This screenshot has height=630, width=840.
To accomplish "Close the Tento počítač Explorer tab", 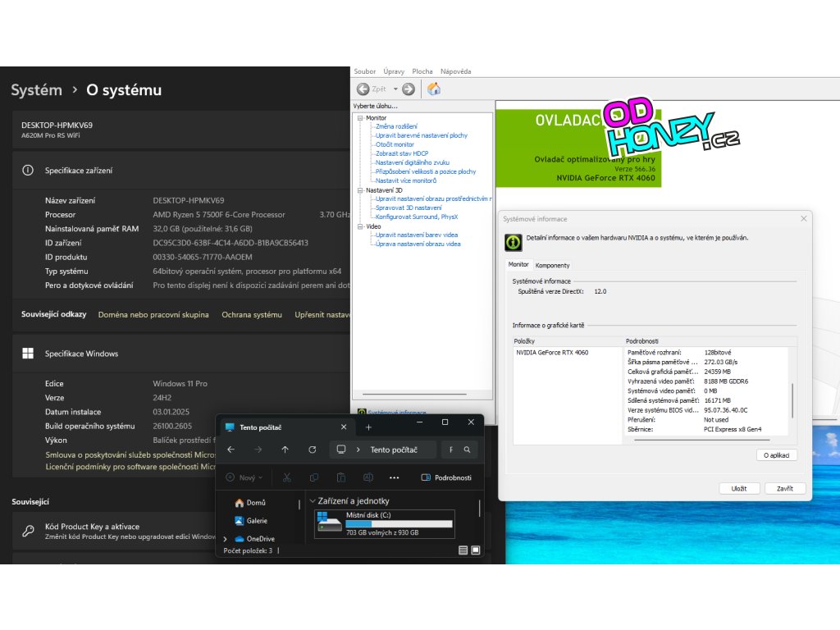I will [x=344, y=427].
